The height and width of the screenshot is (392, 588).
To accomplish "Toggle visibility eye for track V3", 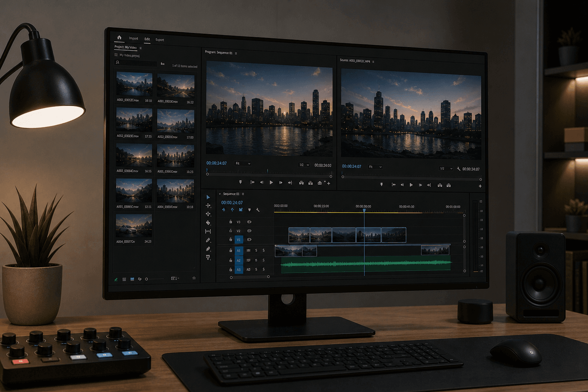I will point(249,222).
